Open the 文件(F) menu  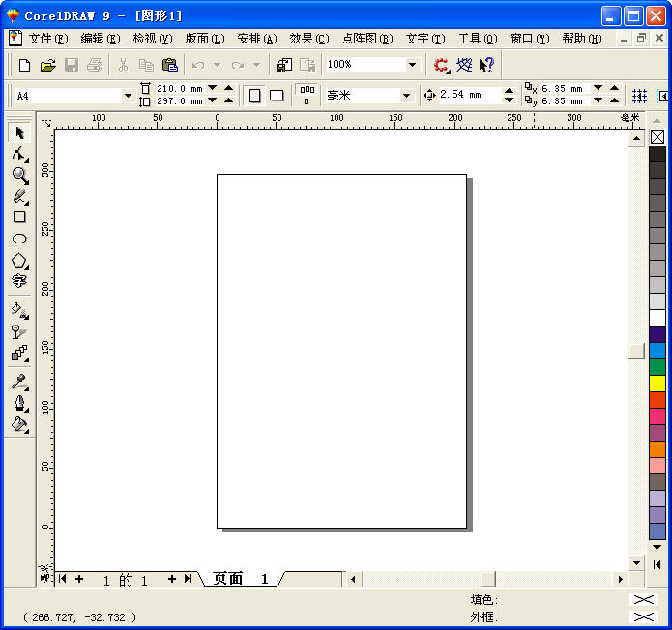[48, 39]
